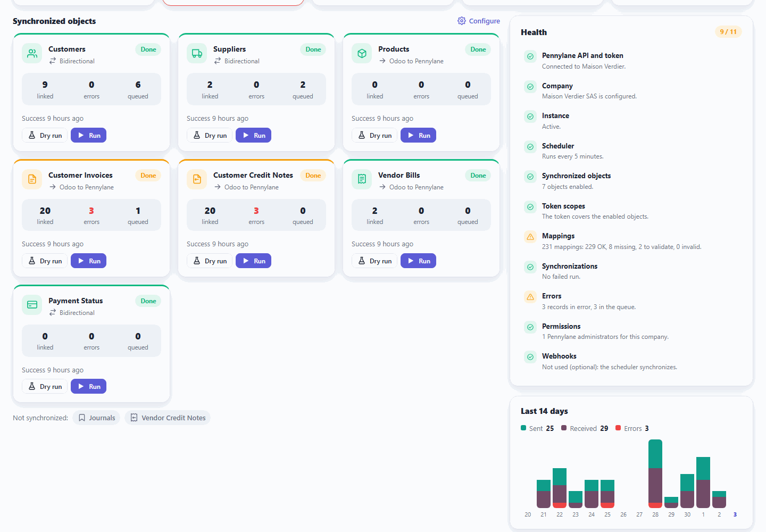
Task: Open Configure for synchronized objects
Action: tap(479, 21)
